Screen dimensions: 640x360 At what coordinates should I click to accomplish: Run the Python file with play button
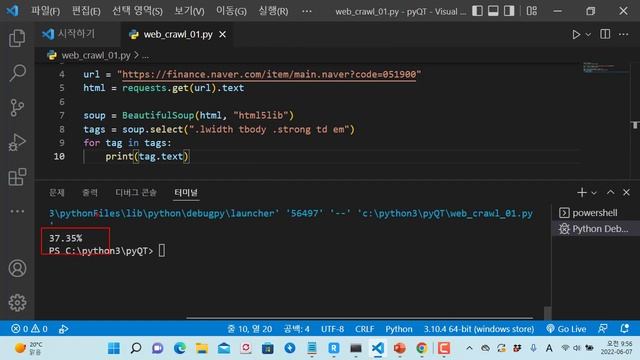point(576,34)
